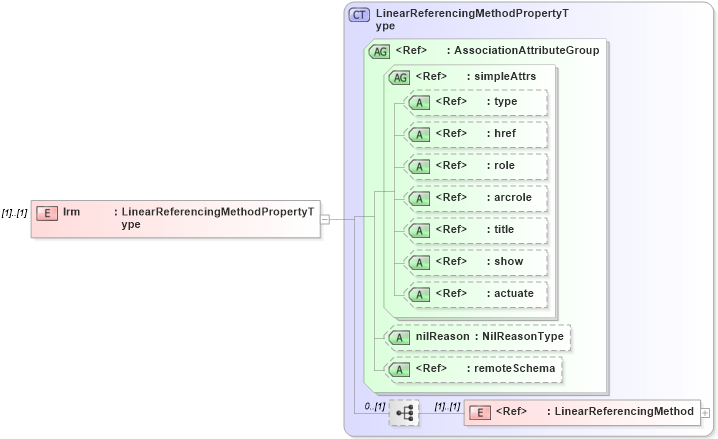Click the CT complex type icon
The height and width of the screenshot is (439, 718).
click(359, 15)
